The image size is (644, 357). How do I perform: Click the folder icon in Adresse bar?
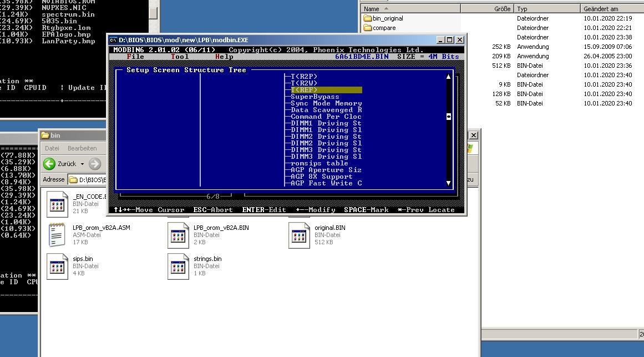coord(73,180)
